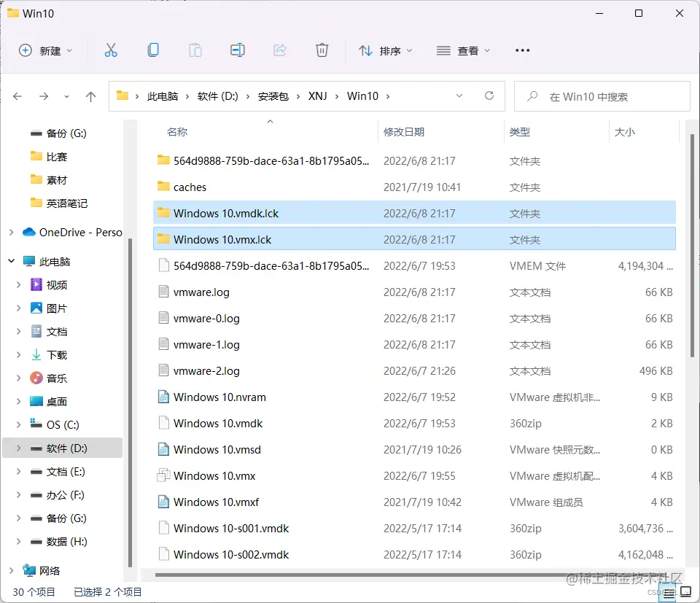
Task: Expand address bar history dropdown
Action: coord(459,96)
